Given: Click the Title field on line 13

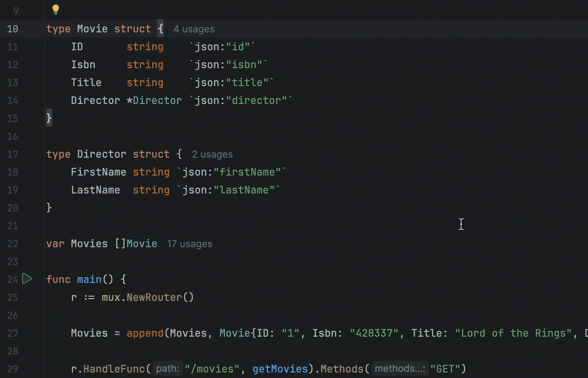Looking at the screenshot, I should pyautogui.click(x=86, y=83).
